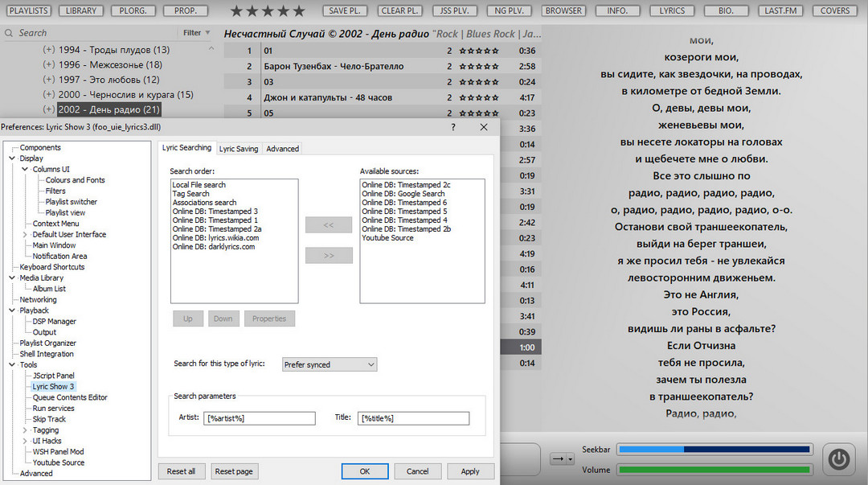Viewport: 868px width, 485px height.
Task: Expand the Tagging node in the preferences tree
Action: click(24, 430)
